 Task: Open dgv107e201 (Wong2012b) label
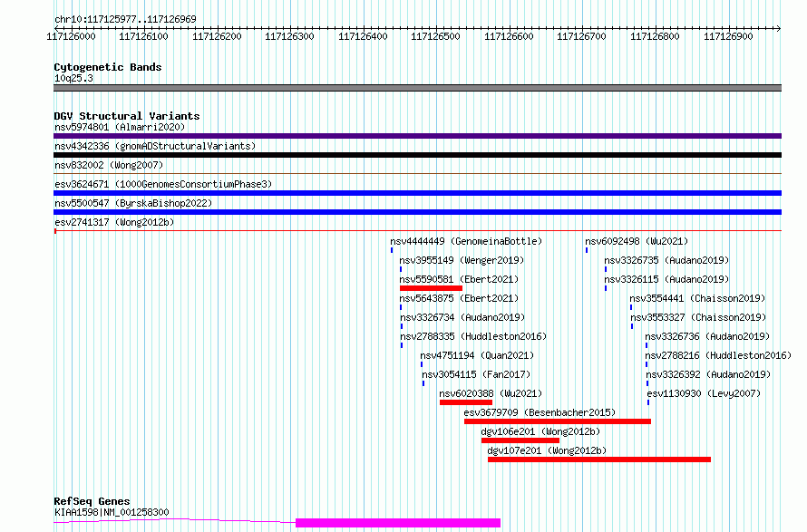(547, 450)
